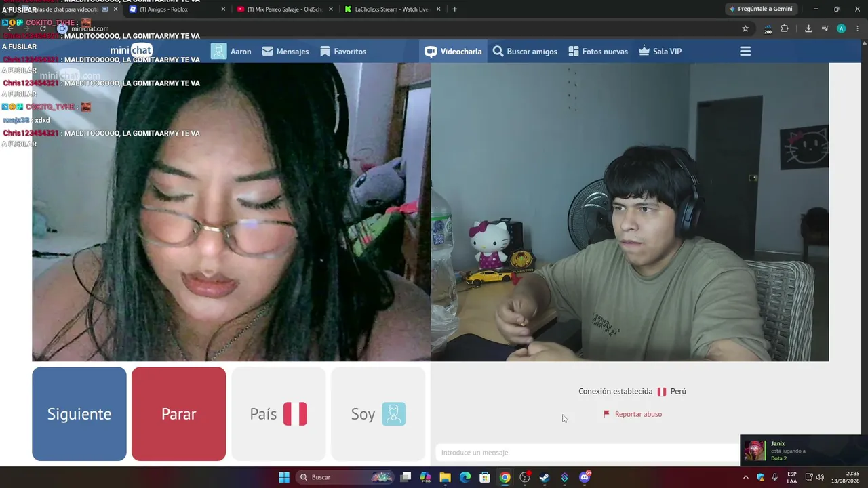
Task: Open the browser downloads icon
Action: [808, 28]
